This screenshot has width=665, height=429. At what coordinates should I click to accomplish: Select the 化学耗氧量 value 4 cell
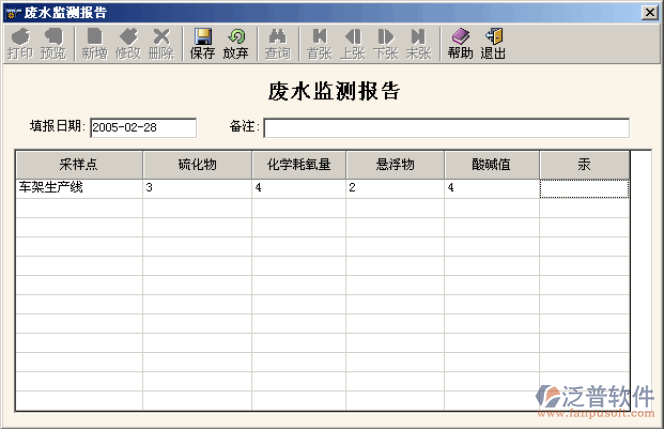(299, 188)
